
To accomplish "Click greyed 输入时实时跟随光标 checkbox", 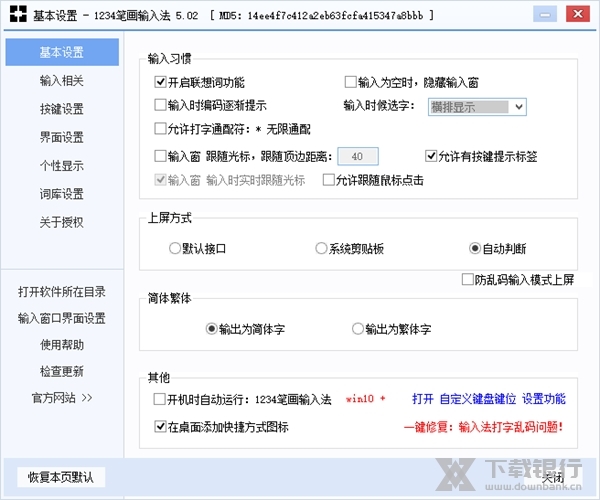I will click(160, 180).
